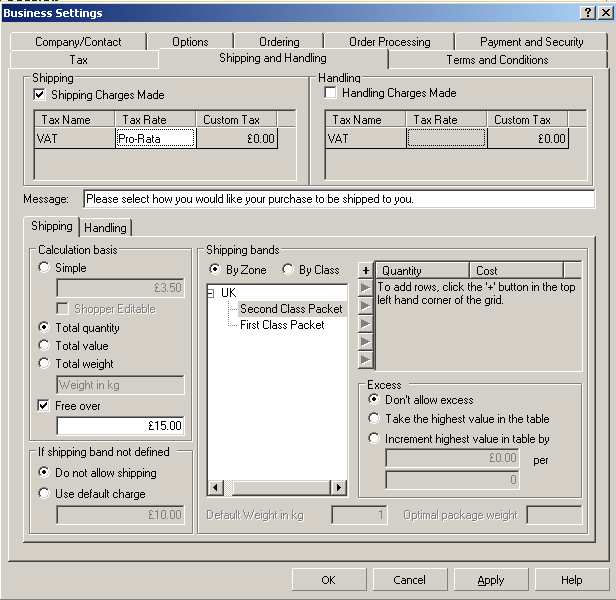Click the first row arrow in grid
616x600 pixels.
[x=366, y=288]
